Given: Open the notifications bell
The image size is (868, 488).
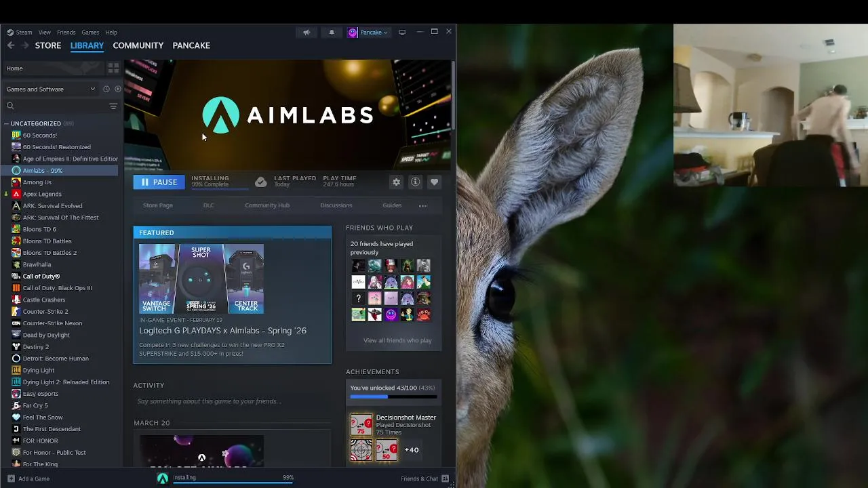Looking at the screenshot, I should point(332,32).
